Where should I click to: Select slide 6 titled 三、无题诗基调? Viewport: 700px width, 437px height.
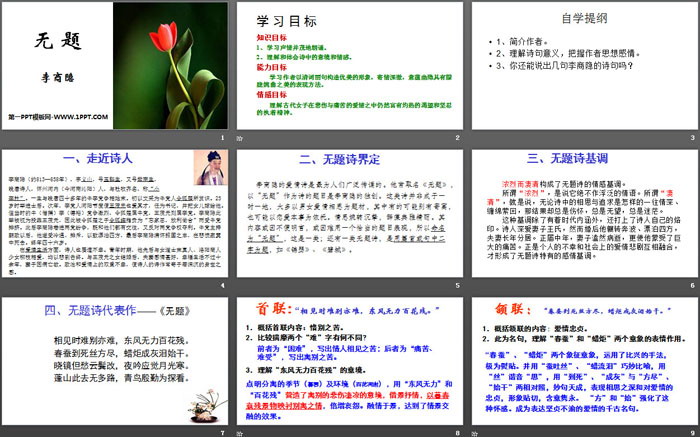coord(585,213)
